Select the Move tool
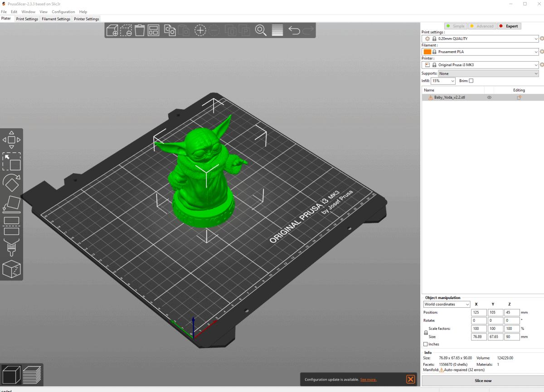Image resolution: width=544 pixels, height=392 pixels. [11, 139]
